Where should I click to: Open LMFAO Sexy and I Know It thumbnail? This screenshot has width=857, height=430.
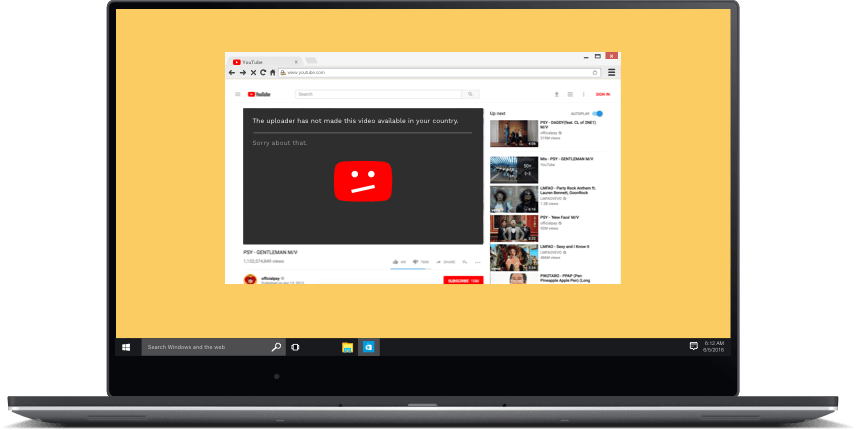pos(514,257)
